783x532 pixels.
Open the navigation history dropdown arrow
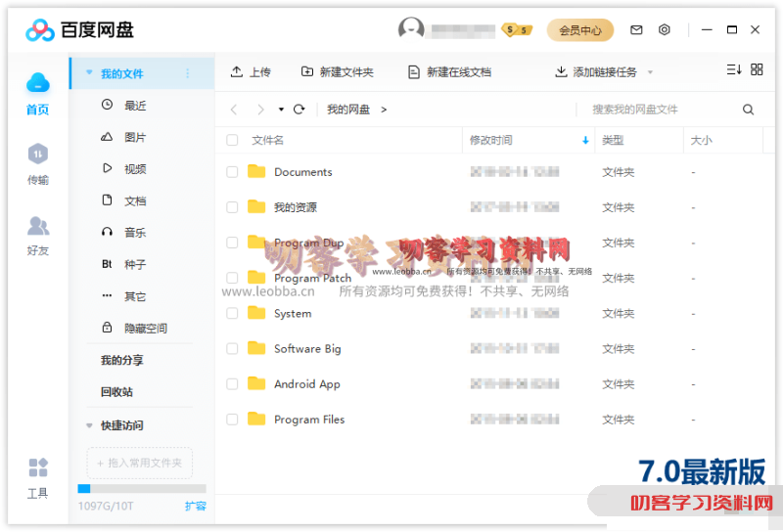tap(281, 110)
